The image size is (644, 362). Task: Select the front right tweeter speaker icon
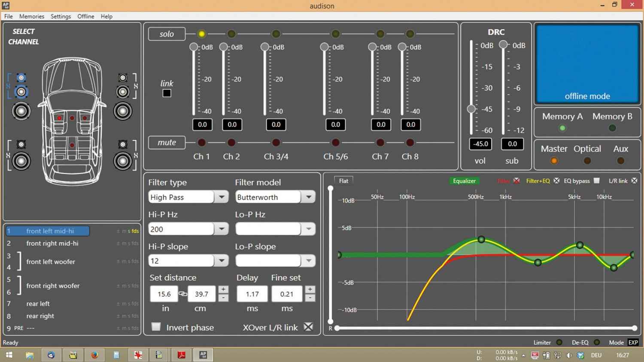coord(123,78)
